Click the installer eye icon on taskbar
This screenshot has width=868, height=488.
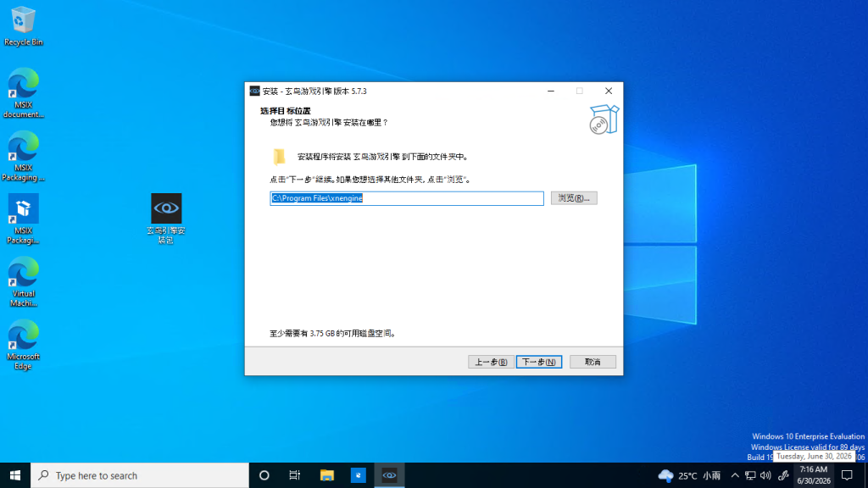(389, 475)
